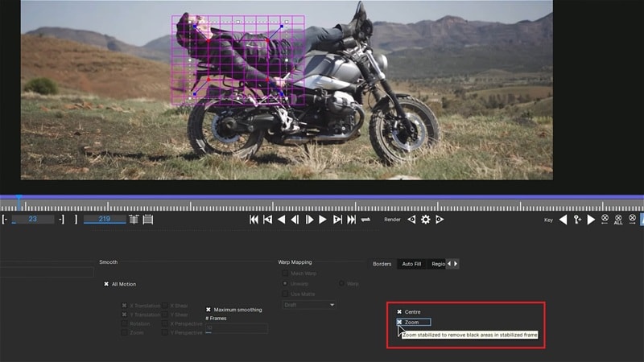Screen dimensions: 644x362
Task: Go to the next Key
Action: coord(591,220)
